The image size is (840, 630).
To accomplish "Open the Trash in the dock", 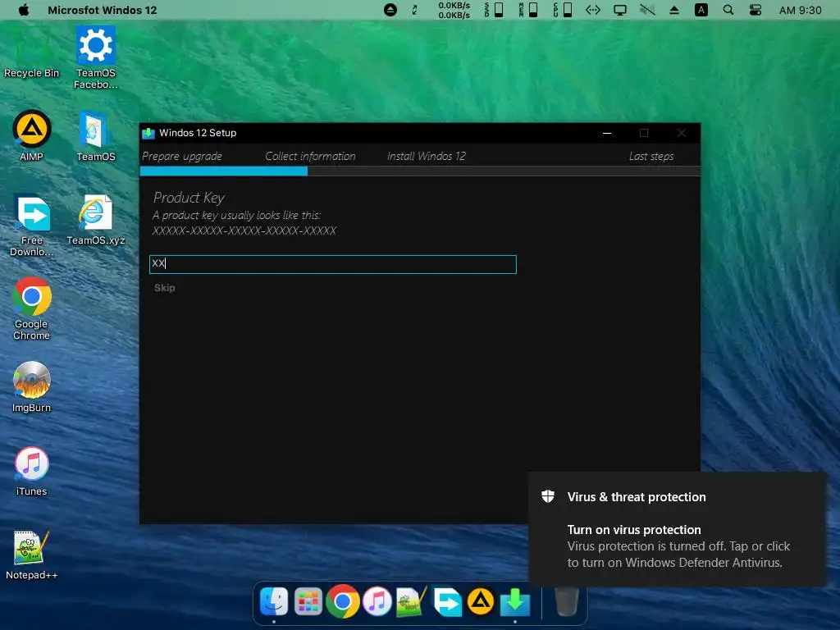I will [x=566, y=601].
